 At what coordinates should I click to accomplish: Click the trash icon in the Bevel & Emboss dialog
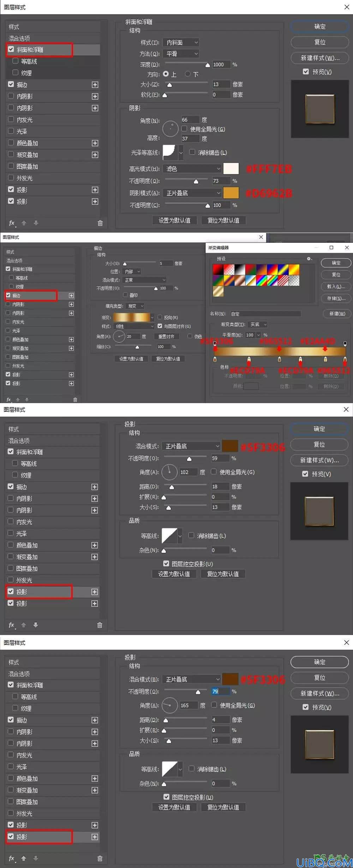[100, 223]
